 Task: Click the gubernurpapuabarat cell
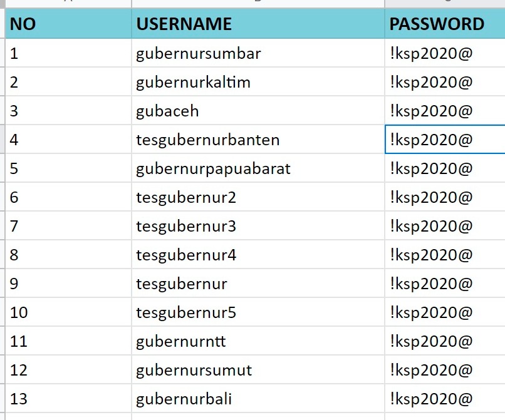click(x=258, y=168)
